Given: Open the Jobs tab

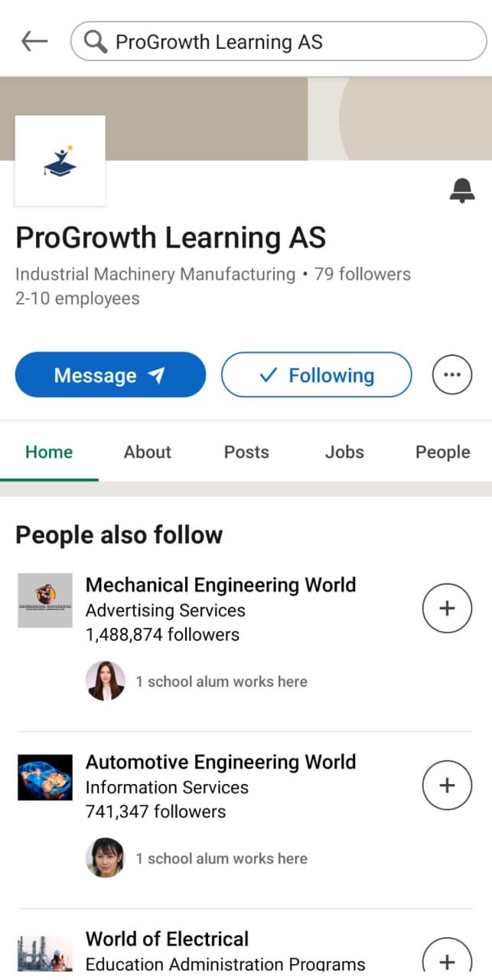Looking at the screenshot, I should (344, 452).
